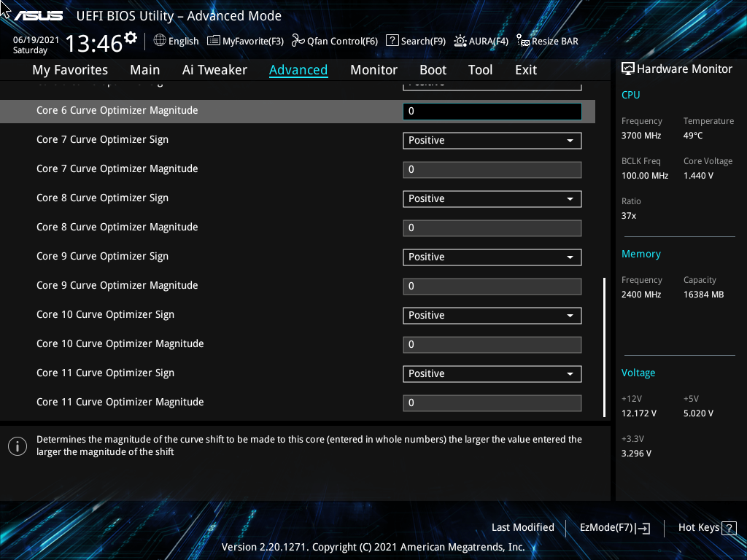Click the globe language icon
This screenshot has width=747, height=560.
coord(160,41)
